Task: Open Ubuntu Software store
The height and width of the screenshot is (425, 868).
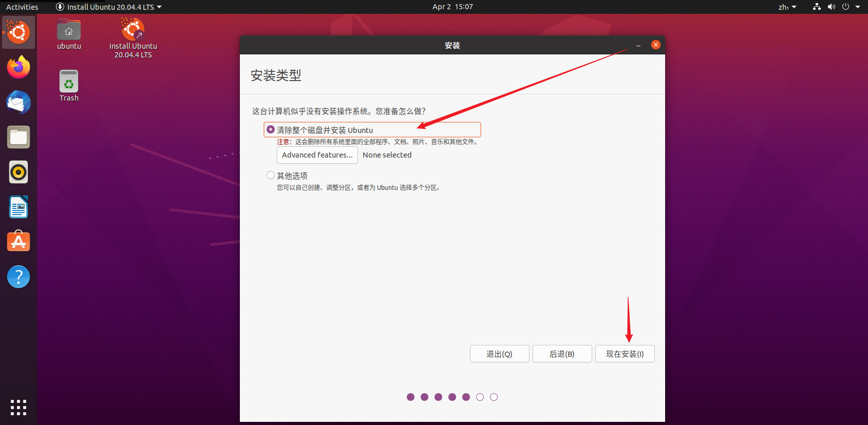Action: [x=18, y=242]
